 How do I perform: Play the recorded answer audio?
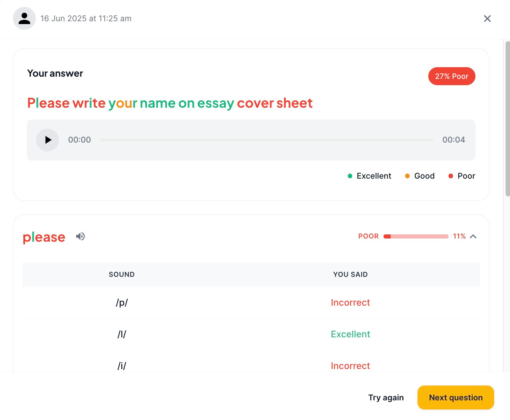pyautogui.click(x=48, y=140)
